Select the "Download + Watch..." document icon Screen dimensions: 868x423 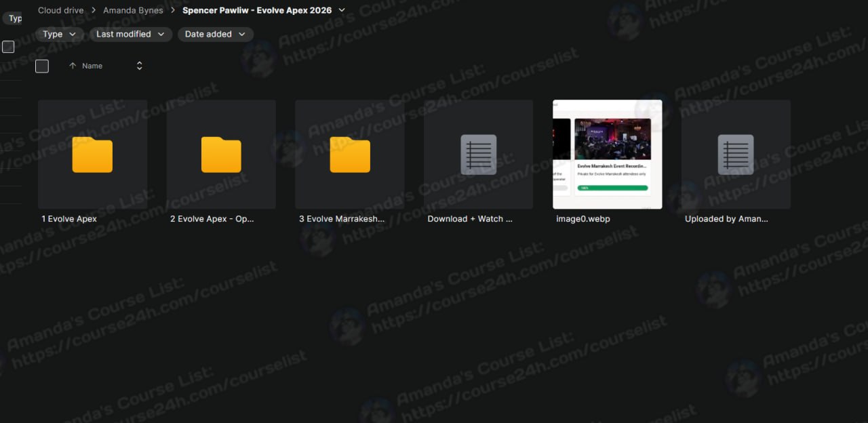(479, 155)
